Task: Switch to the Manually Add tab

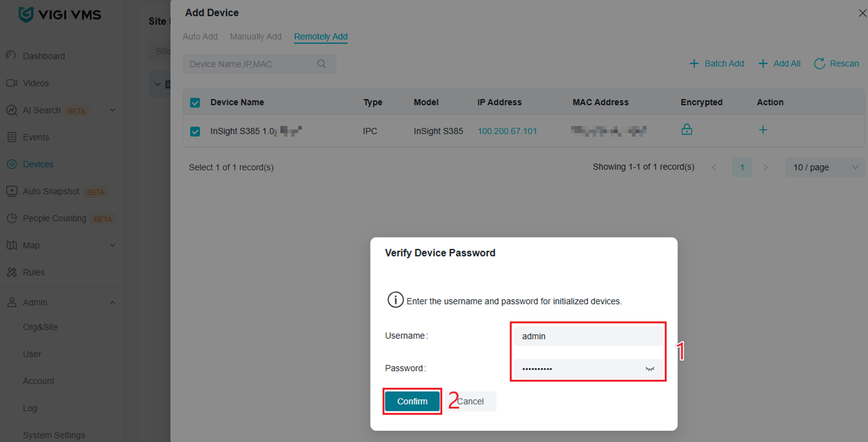Action: click(x=256, y=36)
